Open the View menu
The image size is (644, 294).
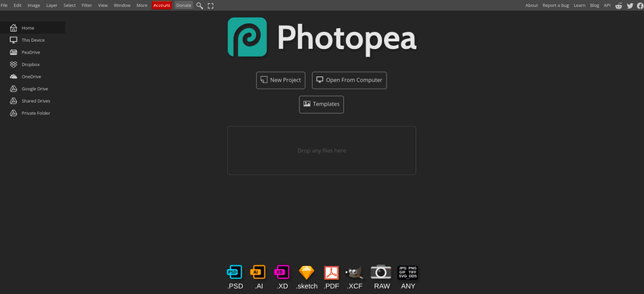(x=103, y=5)
